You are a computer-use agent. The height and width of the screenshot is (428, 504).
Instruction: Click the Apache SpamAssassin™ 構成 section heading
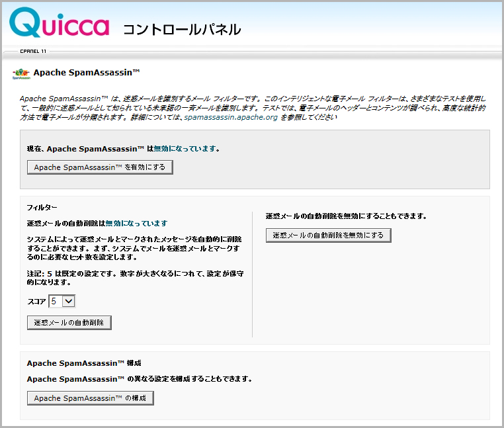click(84, 363)
